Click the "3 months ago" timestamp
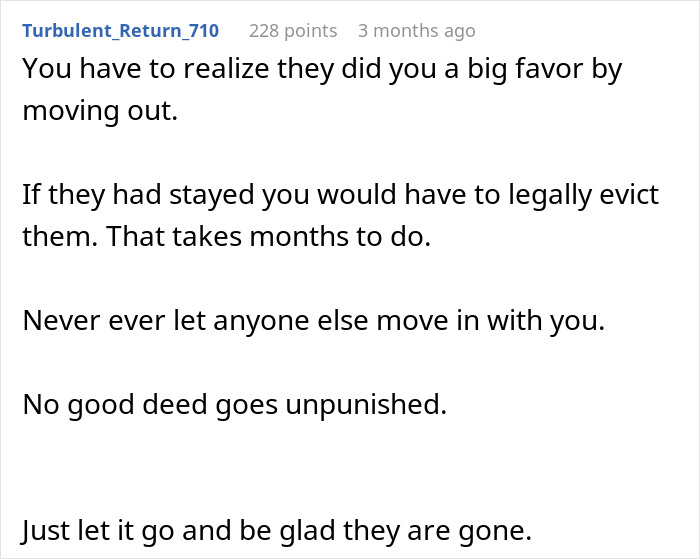This screenshot has width=700, height=559. pos(417,31)
